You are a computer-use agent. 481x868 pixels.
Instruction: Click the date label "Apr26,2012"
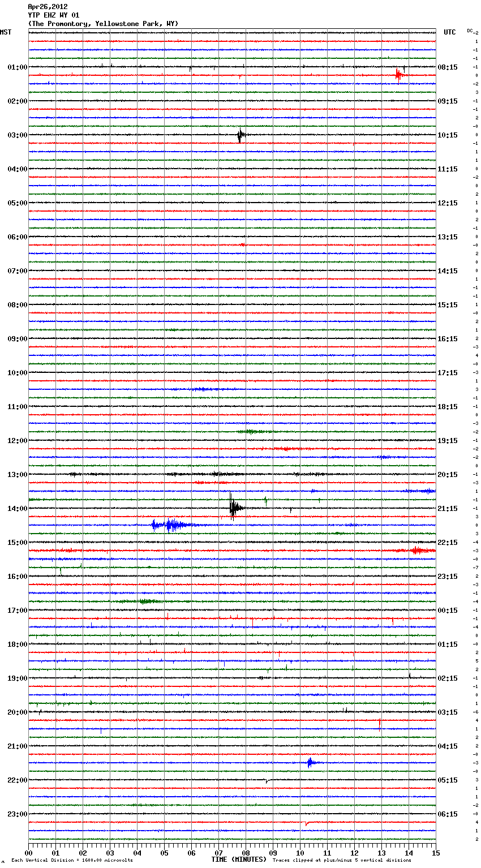pyautogui.click(x=48, y=7)
